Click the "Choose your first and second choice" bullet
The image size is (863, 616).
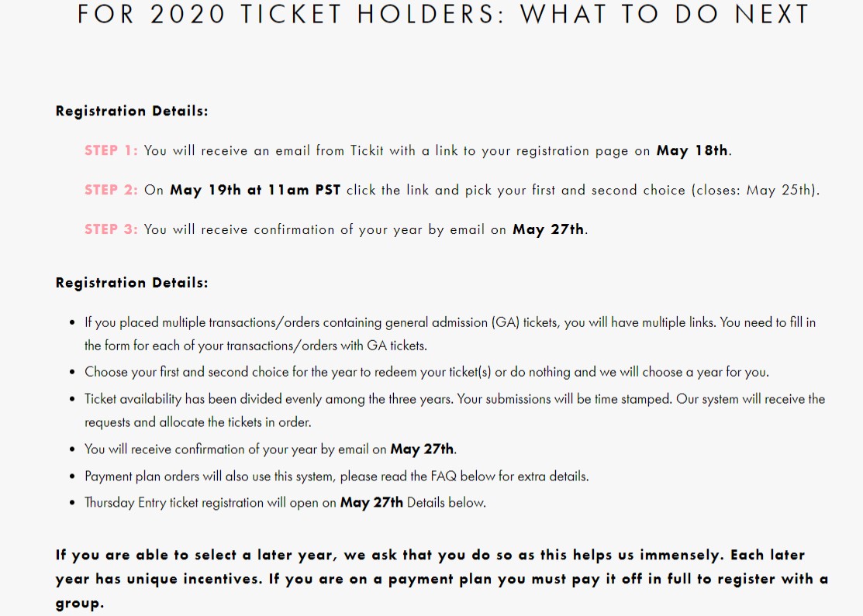(x=426, y=372)
